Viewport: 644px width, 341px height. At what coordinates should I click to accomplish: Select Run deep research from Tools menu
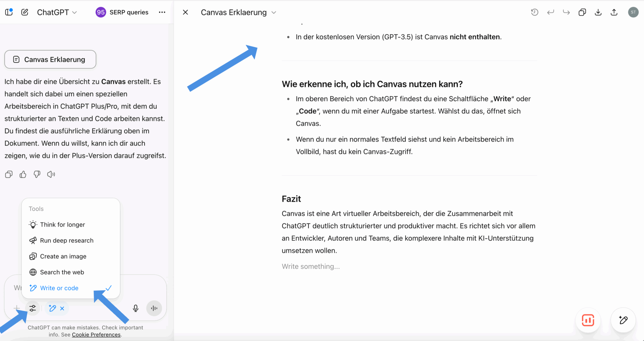(x=67, y=240)
